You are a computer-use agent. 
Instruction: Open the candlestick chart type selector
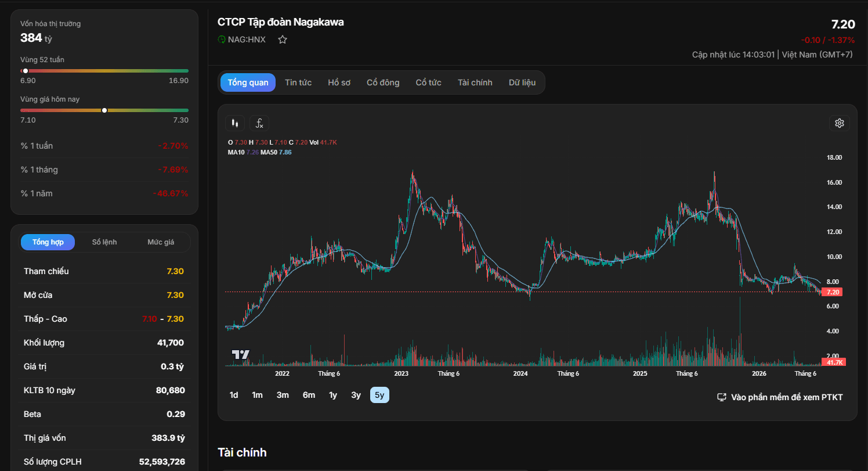point(235,123)
